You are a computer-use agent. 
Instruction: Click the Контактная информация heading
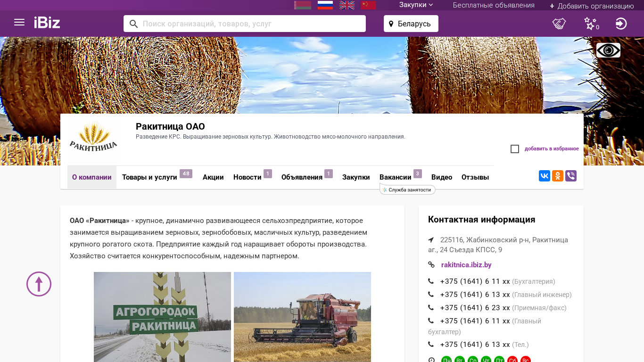(482, 220)
